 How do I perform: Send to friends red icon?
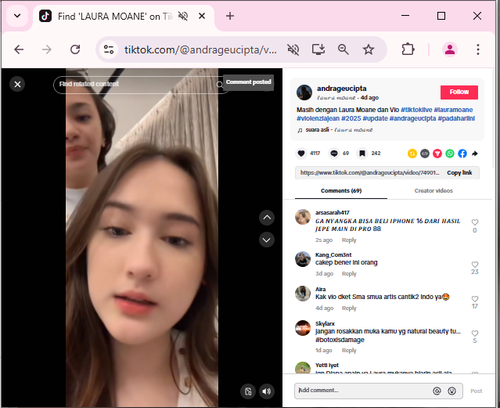pyautogui.click(x=437, y=153)
